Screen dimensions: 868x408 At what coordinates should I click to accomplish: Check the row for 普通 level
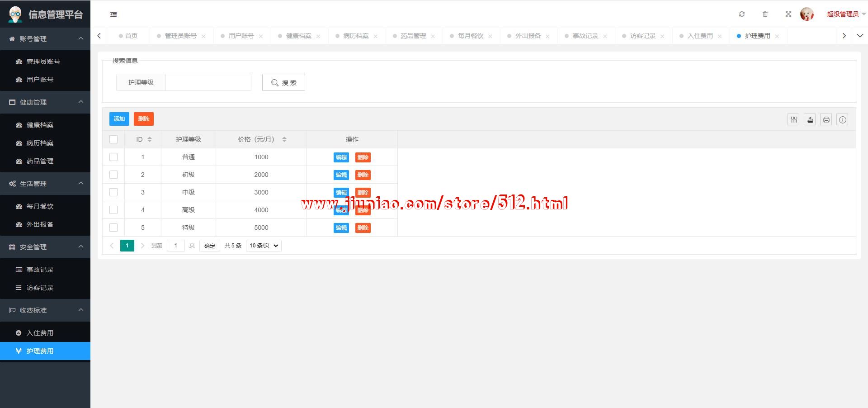tap(113, 157)
